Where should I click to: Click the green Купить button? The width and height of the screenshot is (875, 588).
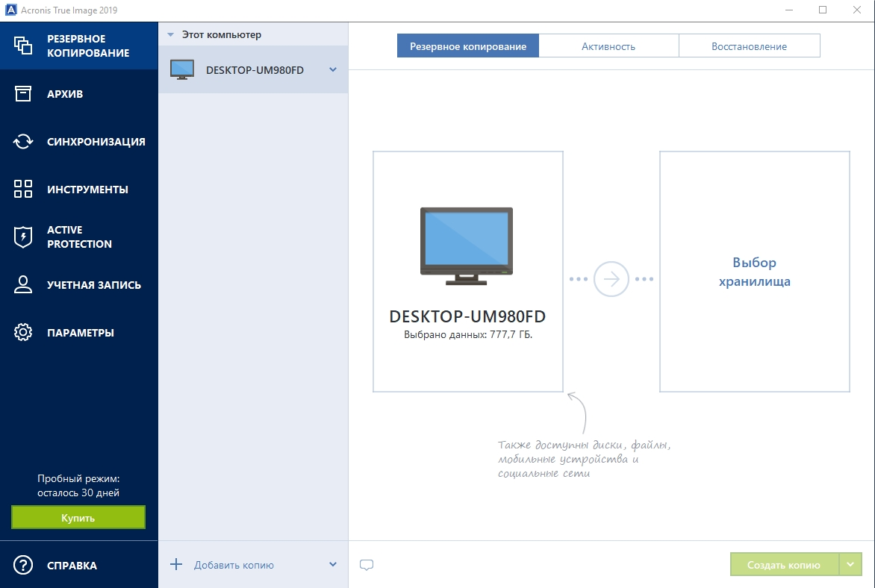pyautogui.click(x=78, y=518)
